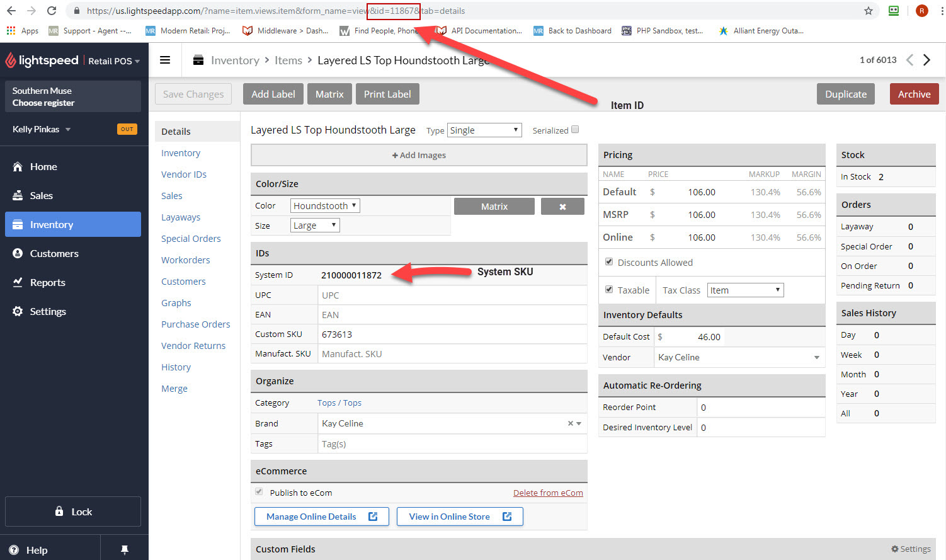
Task: Open Custom Fields Settings gear
Action: point(911,549)
